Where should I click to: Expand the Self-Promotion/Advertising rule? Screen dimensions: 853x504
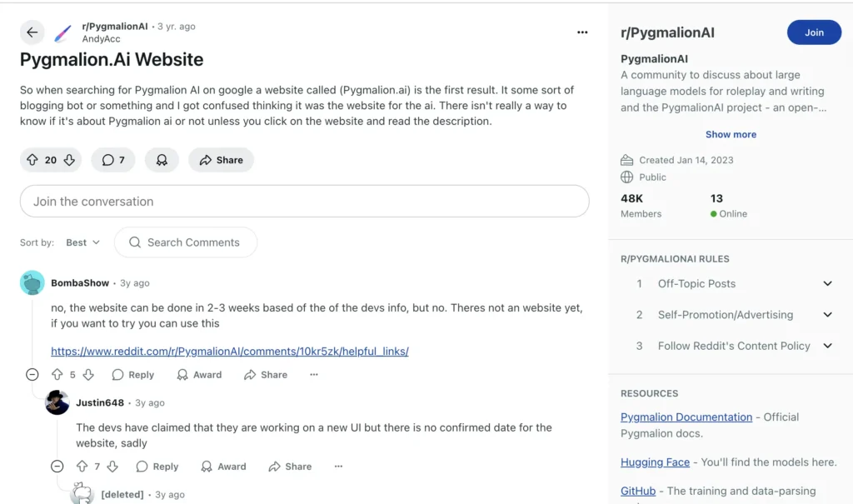pyautogui.click(x=827, y=315)
